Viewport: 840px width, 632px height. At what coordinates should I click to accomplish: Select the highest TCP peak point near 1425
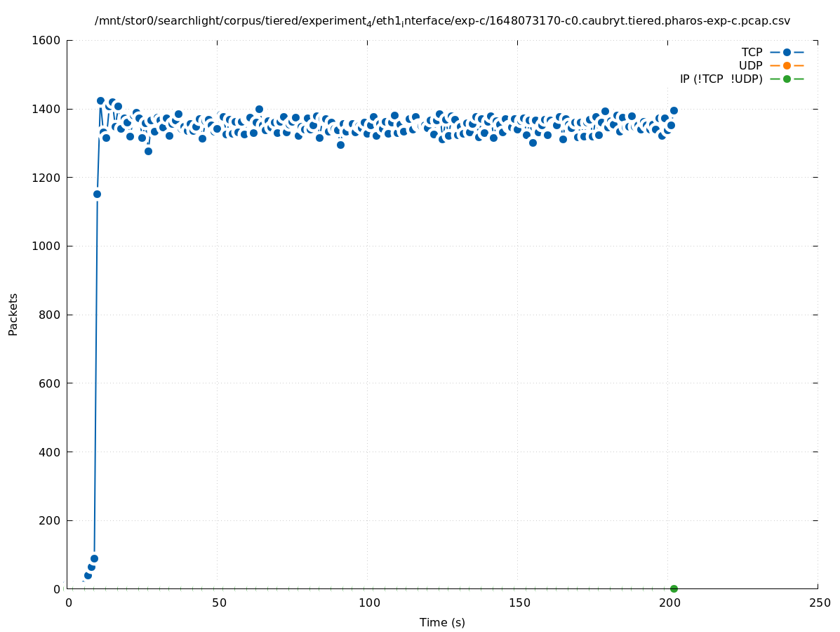coord(100,101)
